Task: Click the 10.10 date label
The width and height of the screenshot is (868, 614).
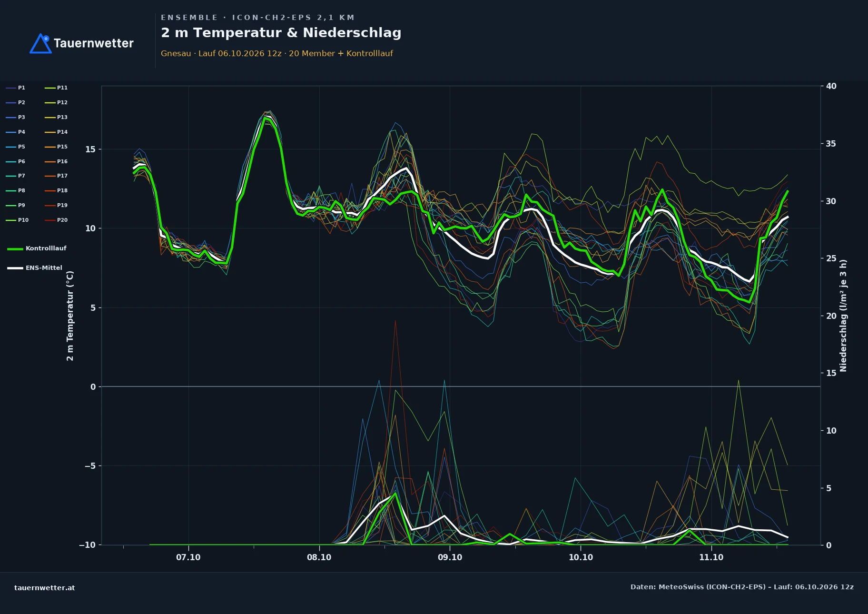Action: point(581,557)
